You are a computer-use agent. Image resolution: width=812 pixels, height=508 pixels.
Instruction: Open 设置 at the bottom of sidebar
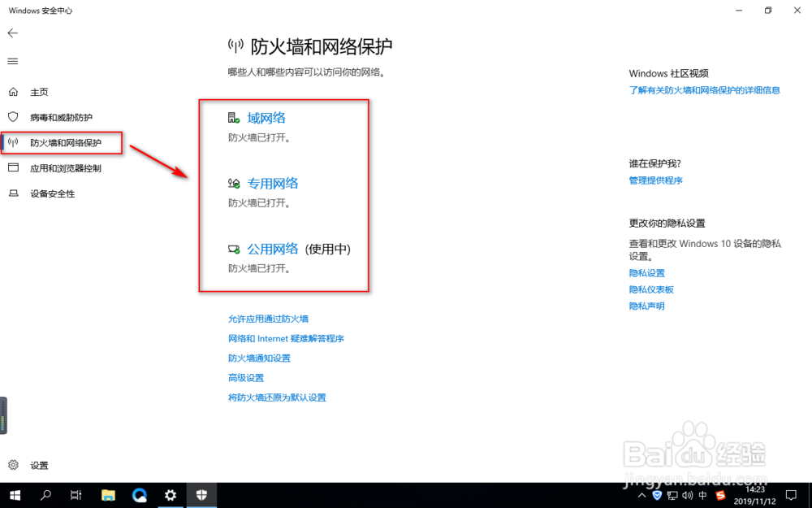click(31, 465)
